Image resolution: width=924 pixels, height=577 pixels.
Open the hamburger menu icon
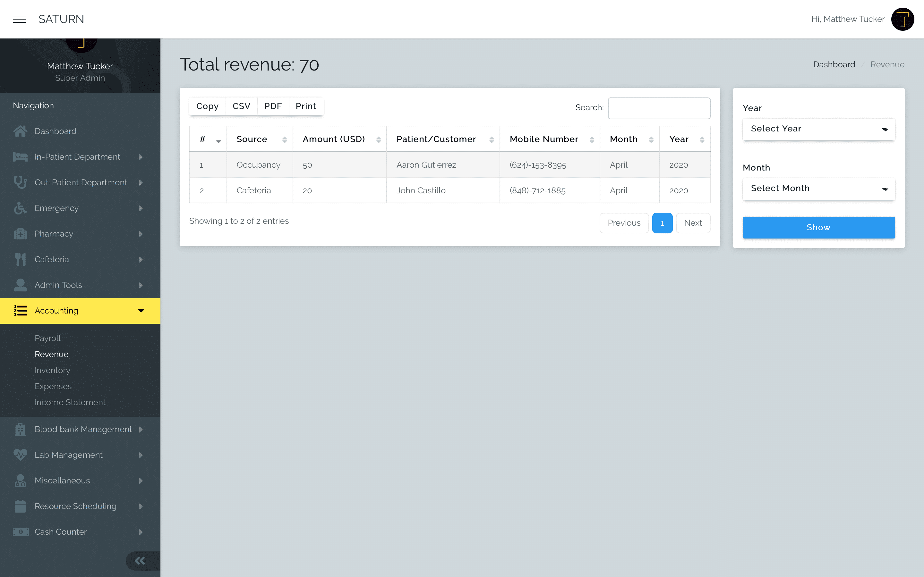point(19,19)
